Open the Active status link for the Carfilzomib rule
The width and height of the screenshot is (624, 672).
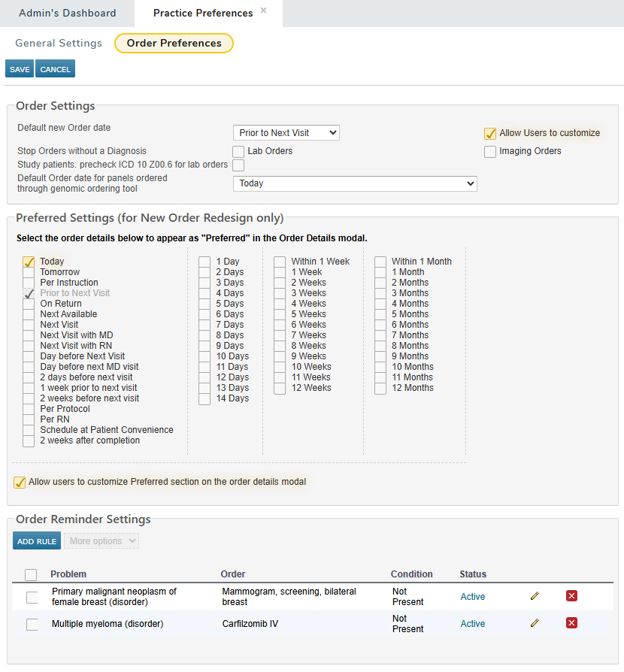(x=472, y=622)
